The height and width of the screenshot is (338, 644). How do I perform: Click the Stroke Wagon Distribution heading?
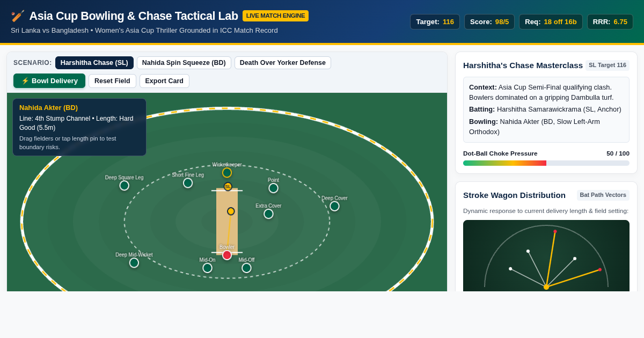point(514,195)
